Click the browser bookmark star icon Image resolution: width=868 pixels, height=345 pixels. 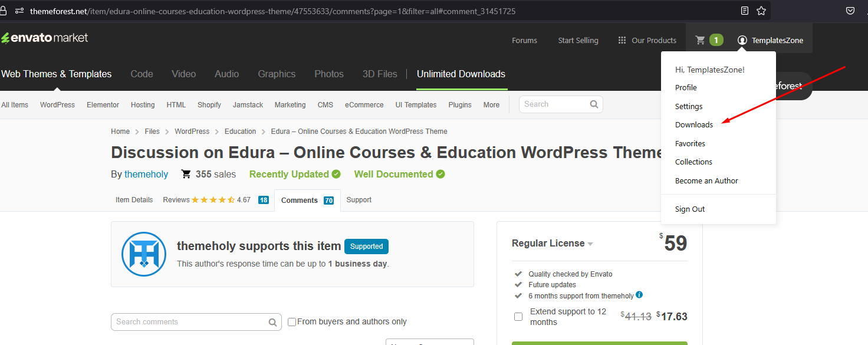(761, 11)
